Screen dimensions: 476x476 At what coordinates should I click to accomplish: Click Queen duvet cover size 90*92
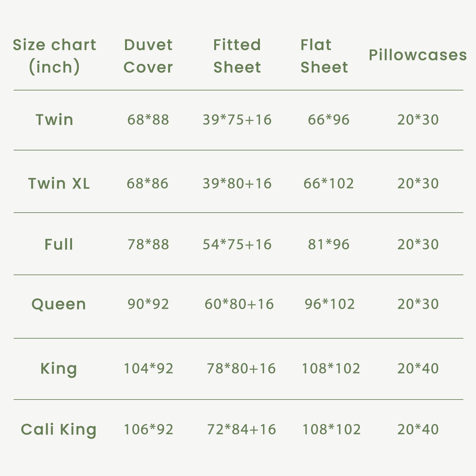[x=148, y=304]
